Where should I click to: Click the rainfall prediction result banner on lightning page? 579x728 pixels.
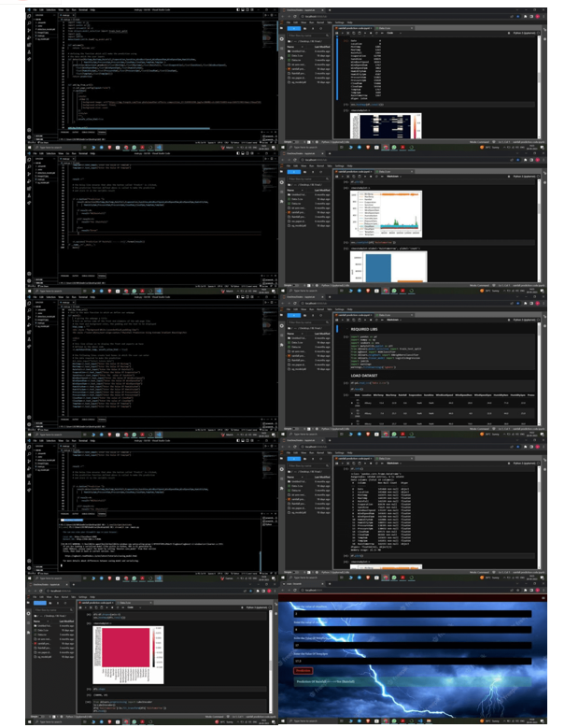pos(413,681)
